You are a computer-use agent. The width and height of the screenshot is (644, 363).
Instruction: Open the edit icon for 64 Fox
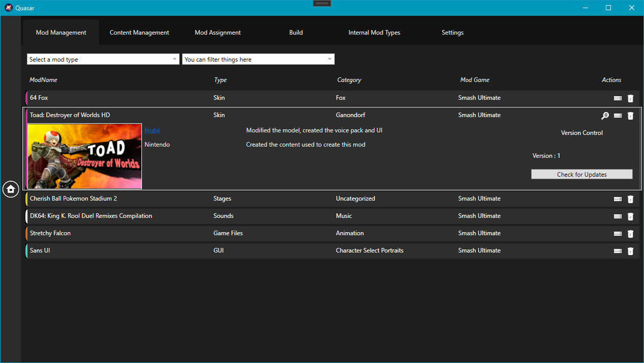click(618, 98)
